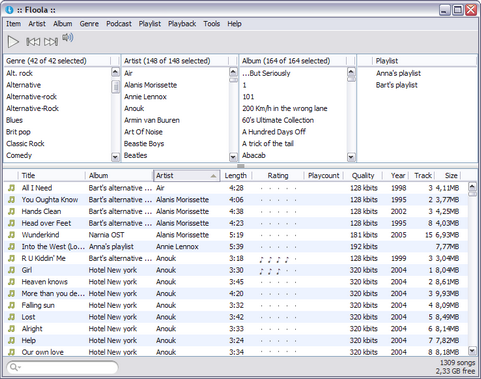Click music note icon beside Girl
Screen dimensions: 481x379
click(x=12, y=270)
